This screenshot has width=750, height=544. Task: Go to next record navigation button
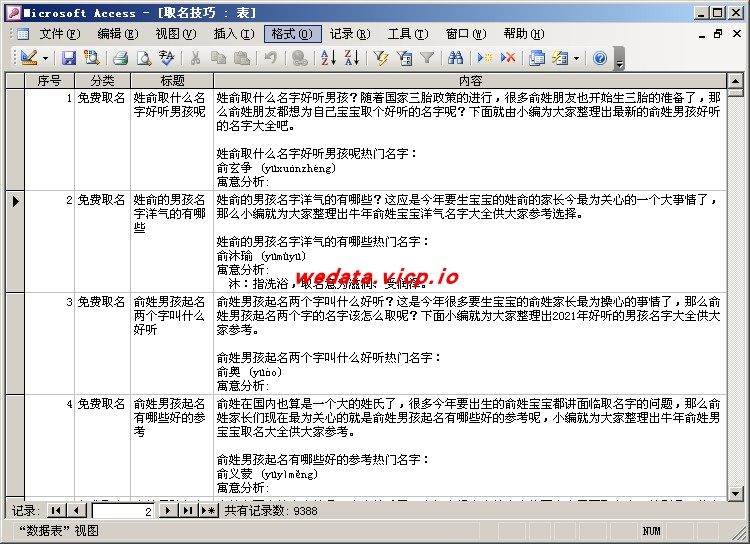pos(167,511)
